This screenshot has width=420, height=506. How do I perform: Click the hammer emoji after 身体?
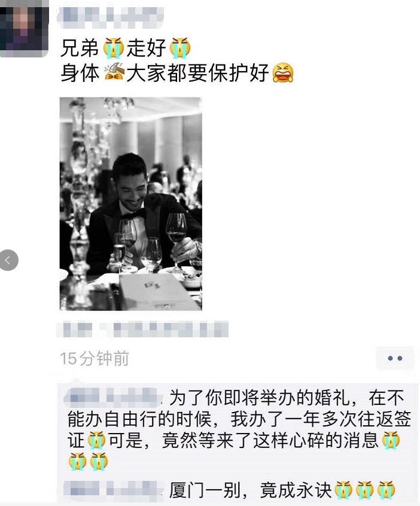point(114,72)
